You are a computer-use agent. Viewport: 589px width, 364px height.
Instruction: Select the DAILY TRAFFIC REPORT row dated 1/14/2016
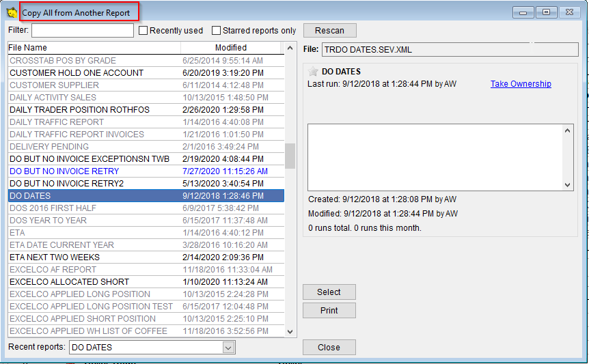[146, 122]
